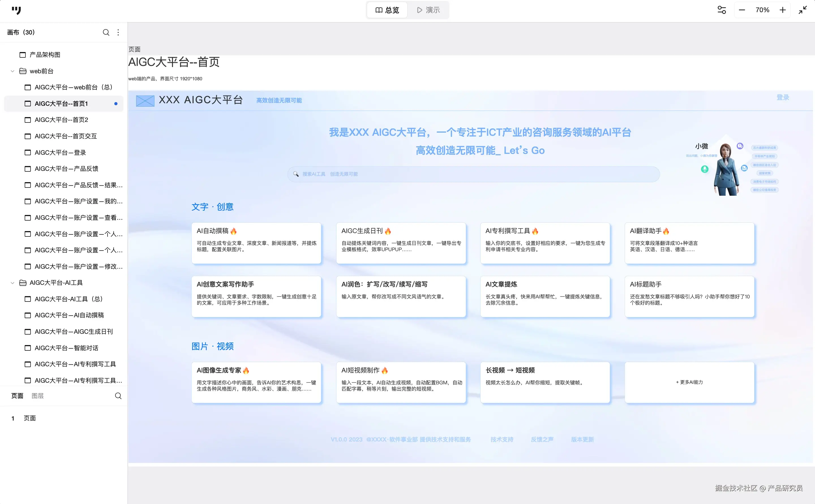Click the envelope placeholder logo image
The image size is (815, 504).
pos(145,101)
